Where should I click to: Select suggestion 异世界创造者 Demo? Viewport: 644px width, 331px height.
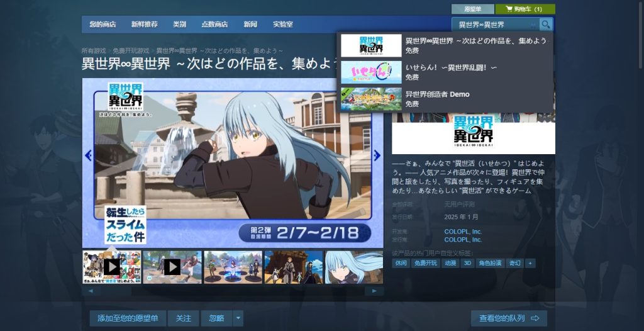[445, 99]
